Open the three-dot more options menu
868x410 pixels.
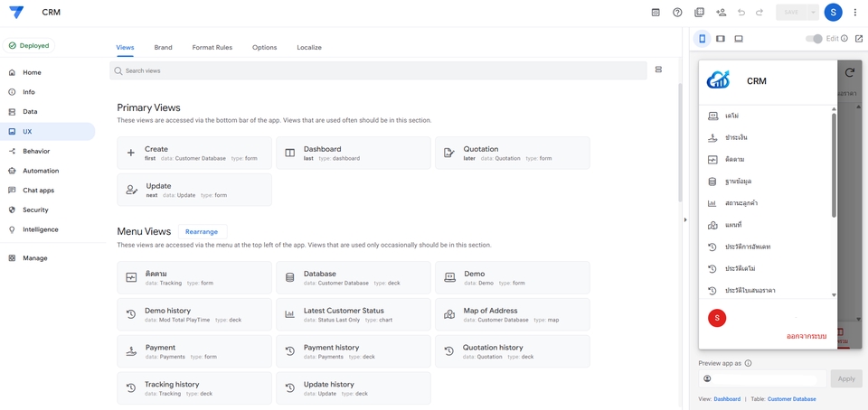(x=855, y=13)
